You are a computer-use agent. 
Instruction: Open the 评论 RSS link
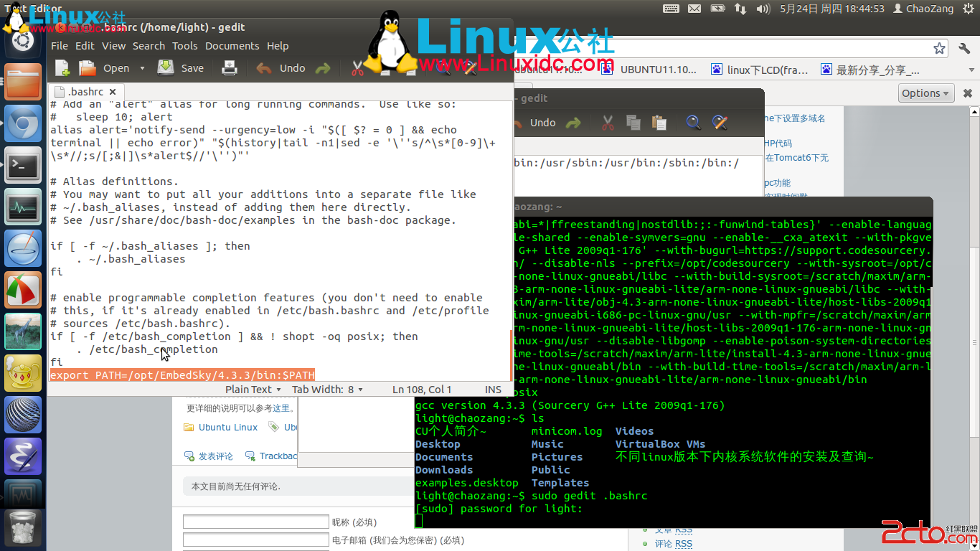click(x=674, y=544)
